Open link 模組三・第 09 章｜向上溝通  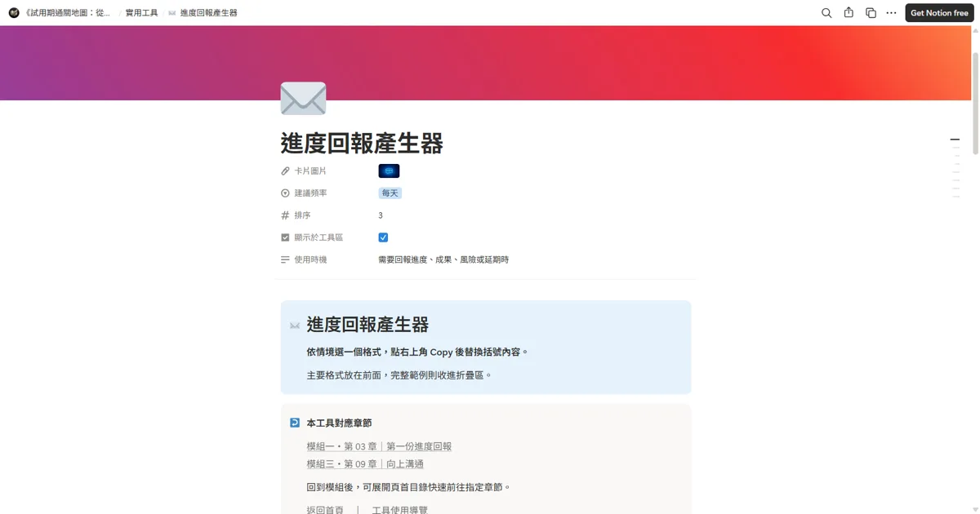point(365,464)
